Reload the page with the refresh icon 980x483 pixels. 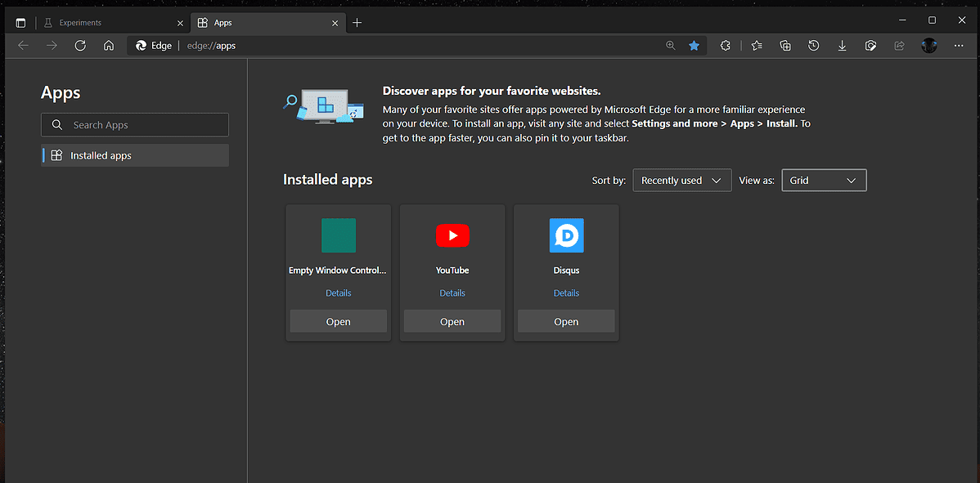[x=79, y=45]
